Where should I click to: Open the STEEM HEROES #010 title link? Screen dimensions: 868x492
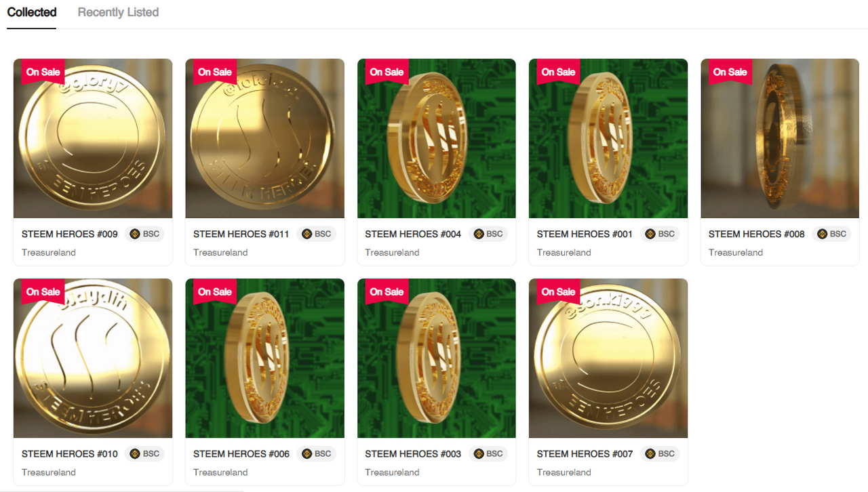(70, 454)
